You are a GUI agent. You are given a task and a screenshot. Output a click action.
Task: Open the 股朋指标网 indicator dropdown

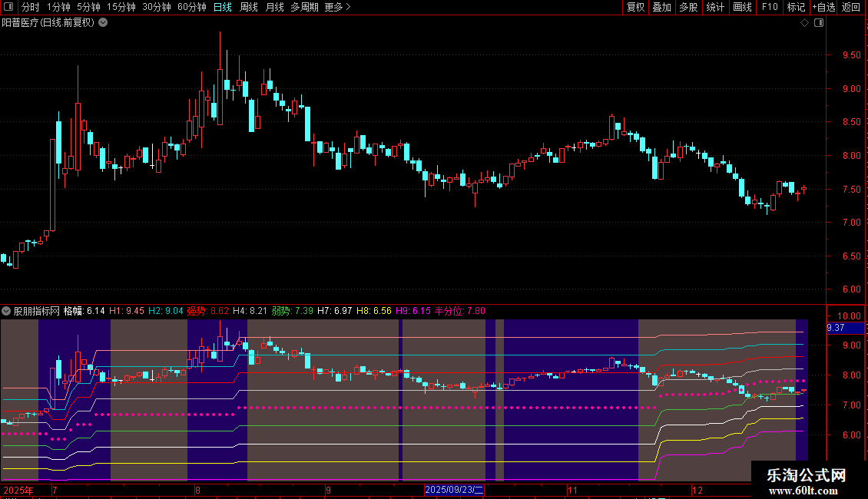click(x=6, y=311)
